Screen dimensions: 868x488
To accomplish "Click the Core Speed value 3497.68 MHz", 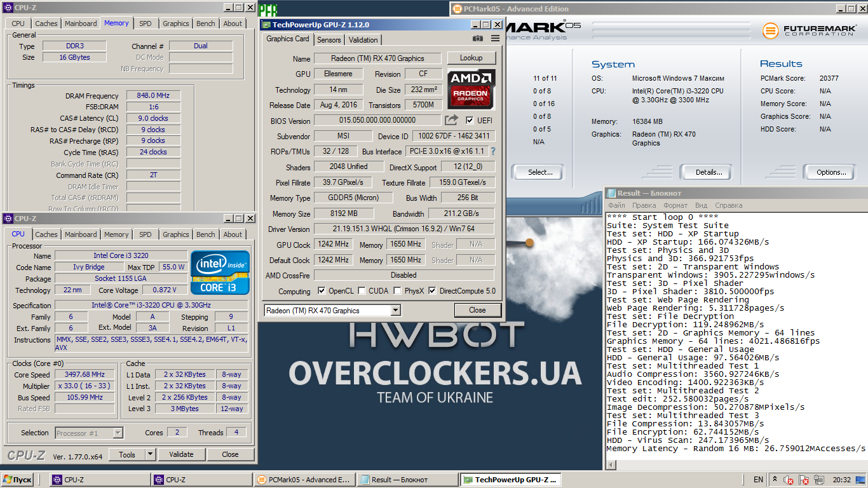I will (x=85, y=375).
